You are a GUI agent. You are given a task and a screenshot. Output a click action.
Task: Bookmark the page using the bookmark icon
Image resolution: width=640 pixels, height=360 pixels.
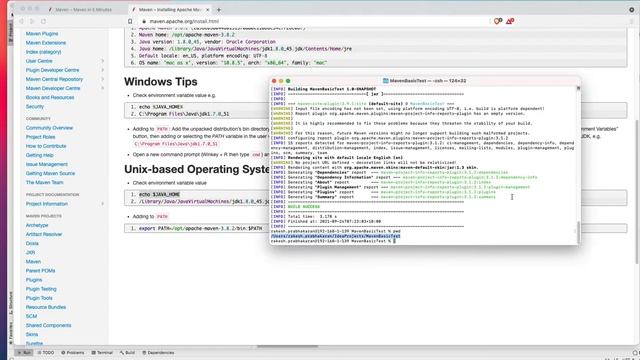pyautogui.click(x=130, y=21)
